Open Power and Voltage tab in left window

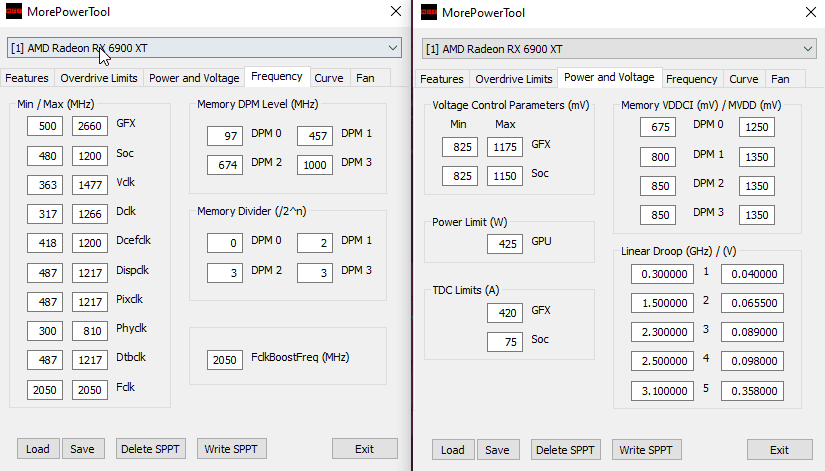[x=194, y=78]
